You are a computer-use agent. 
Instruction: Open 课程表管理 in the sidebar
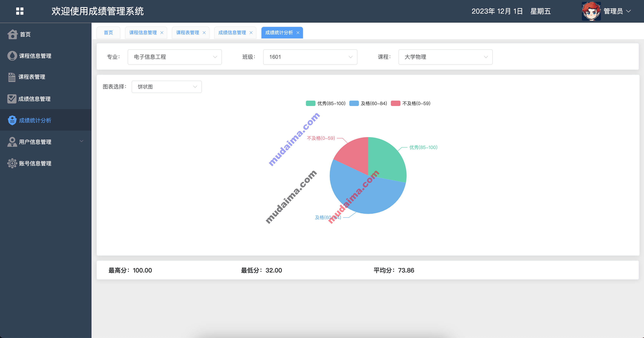pyautogui.click(x=46, y=77)
